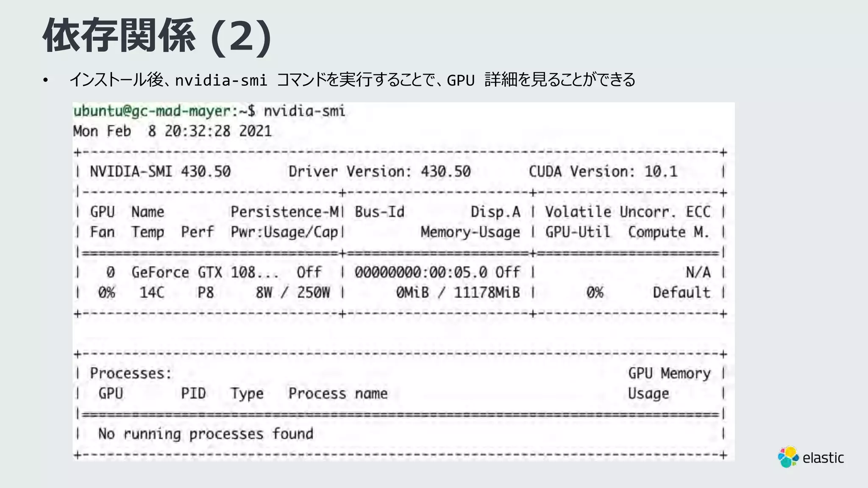Click No running processes found
868x488 pixels.
(x=206, y=434)
